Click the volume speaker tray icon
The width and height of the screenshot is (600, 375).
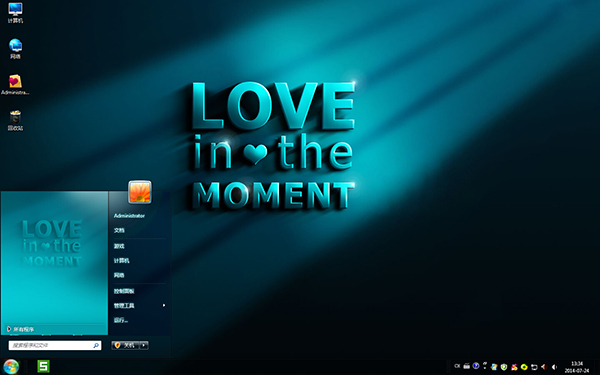(554, 367)
